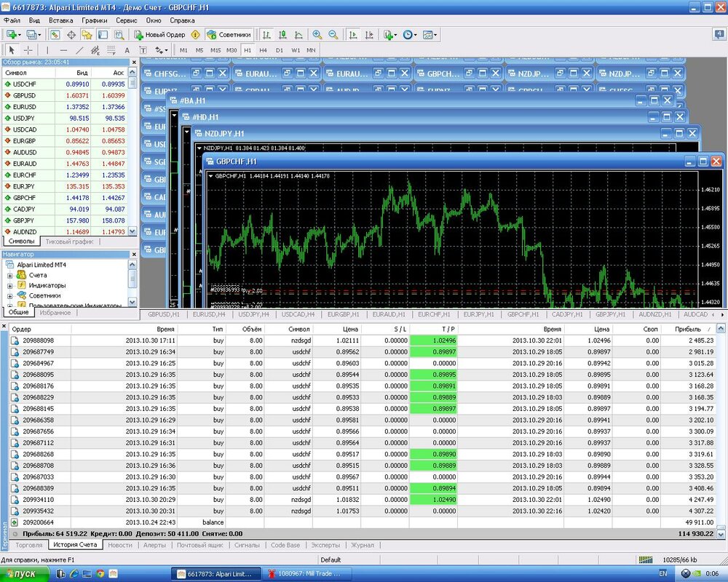Open the chart periodicity clock dropdown
The width and height of the screenshot is (728, 582).
click(409, 34)
